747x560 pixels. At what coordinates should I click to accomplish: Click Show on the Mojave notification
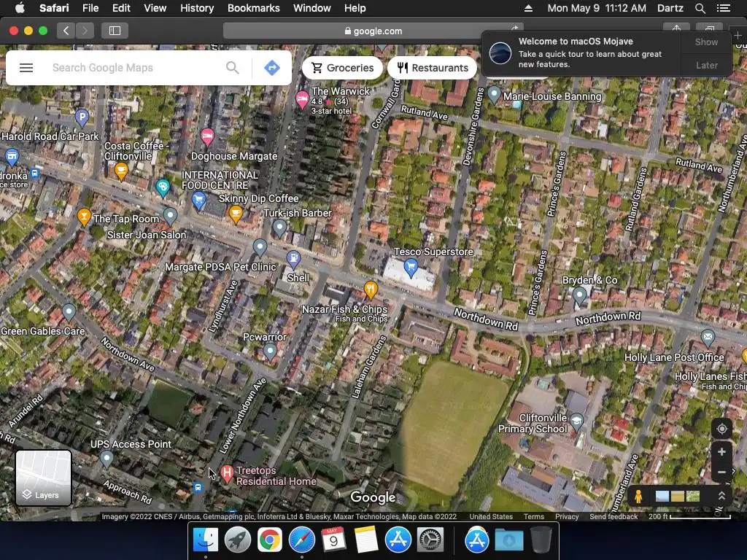[706, 42]
